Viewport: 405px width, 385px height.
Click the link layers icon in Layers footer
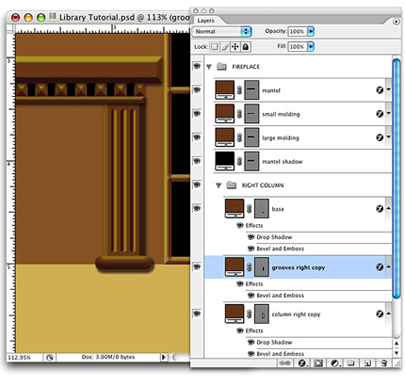point(284,363)
